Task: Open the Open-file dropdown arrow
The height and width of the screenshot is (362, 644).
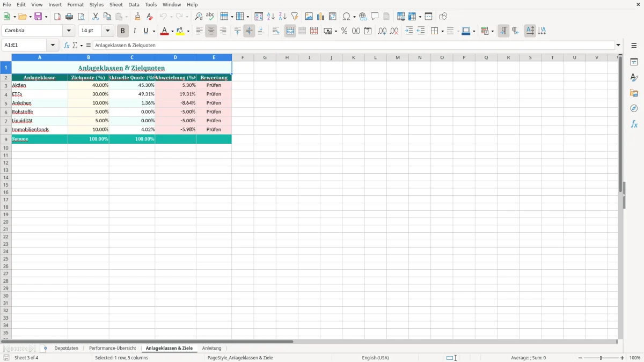Action: click(30, 17)
